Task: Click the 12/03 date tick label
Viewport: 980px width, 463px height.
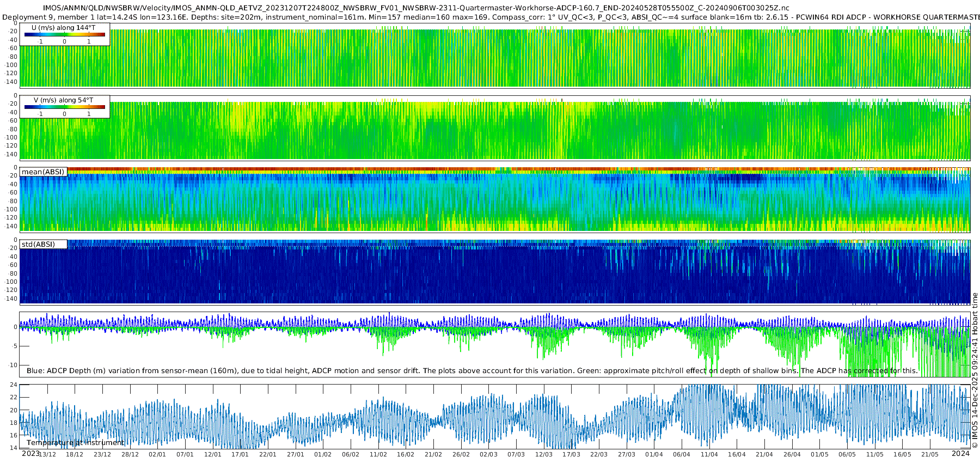Action: click(544, 454)
